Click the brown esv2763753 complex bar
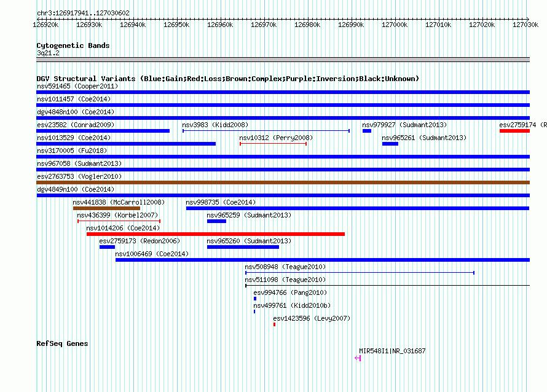The height and width of the screenshot is (392, 547). (x=283, y=182)
